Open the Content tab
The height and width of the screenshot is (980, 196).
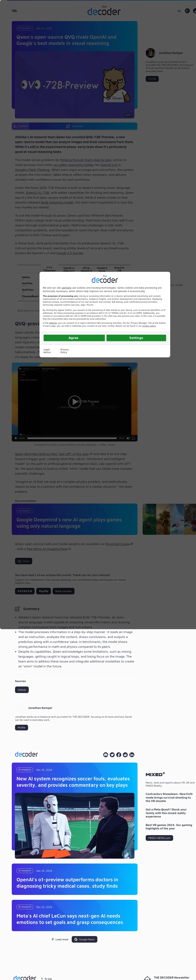pyautogui.click(x=21, y=126)
